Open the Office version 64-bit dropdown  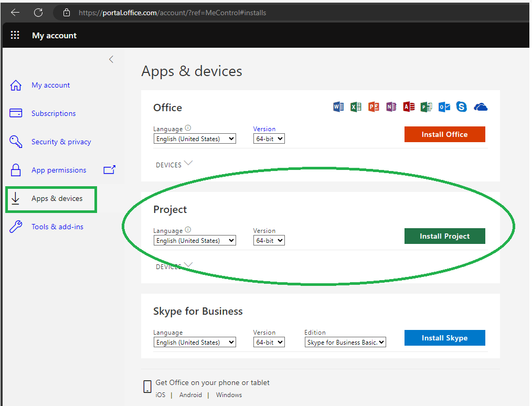[x=269, y=138]
